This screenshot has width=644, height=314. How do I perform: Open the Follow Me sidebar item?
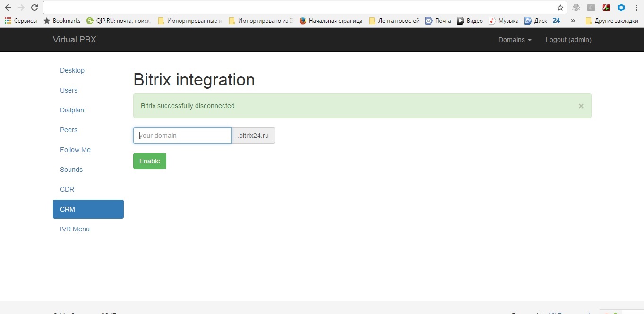tap(88, 150)
